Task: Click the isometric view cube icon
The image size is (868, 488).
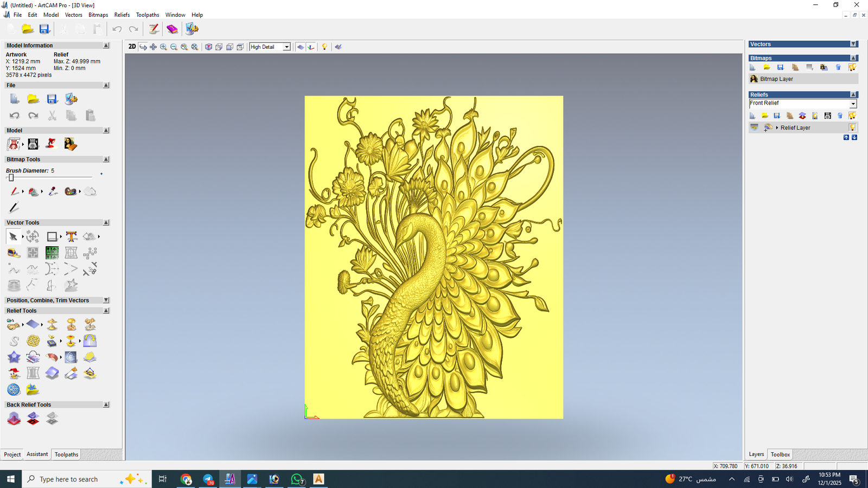Action: [208, 47]
